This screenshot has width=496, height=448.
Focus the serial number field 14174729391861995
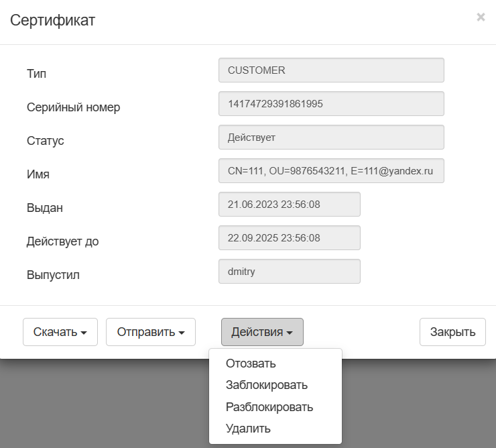[x=331, y=104]
